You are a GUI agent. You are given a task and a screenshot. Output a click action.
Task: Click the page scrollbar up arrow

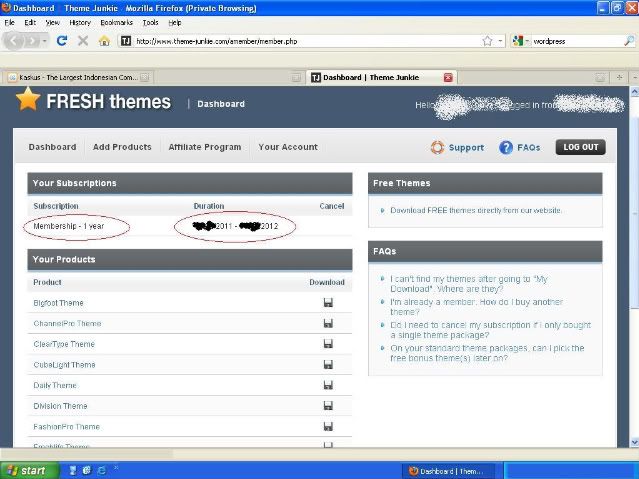[634, 91]
